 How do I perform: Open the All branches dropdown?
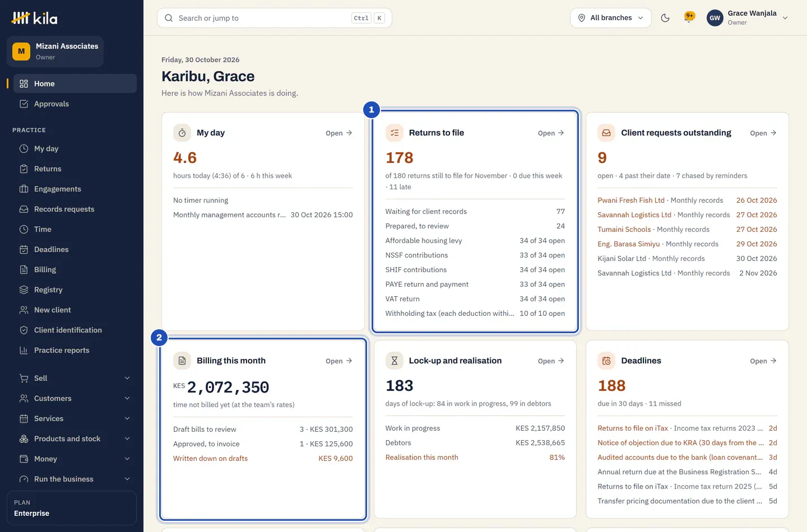[611, 18]
